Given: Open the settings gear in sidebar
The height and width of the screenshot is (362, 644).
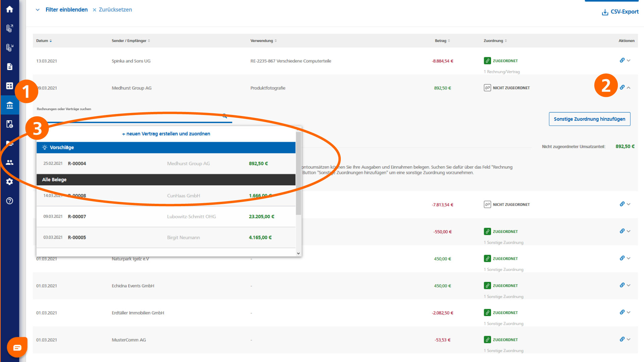Looking at the screenshot, I should click(x=9, y=181).
